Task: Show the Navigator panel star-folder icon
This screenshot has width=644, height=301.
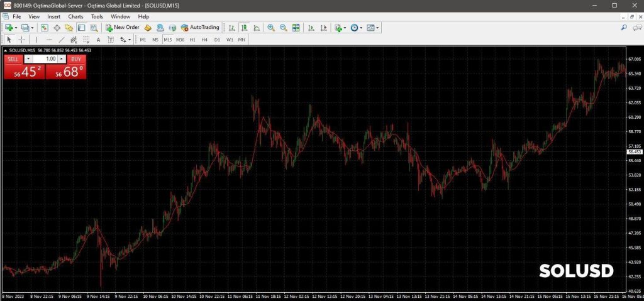Action: click(x=69, y=28)
